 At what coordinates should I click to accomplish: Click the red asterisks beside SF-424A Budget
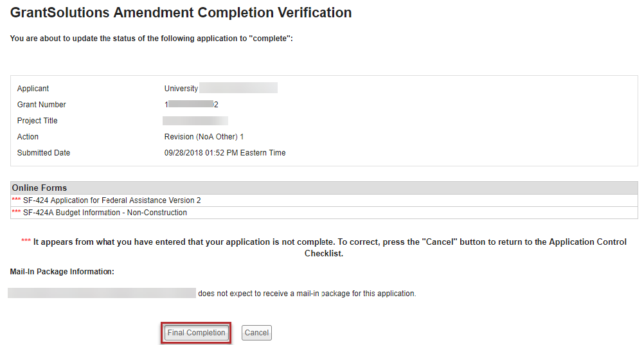click(17, 213)
